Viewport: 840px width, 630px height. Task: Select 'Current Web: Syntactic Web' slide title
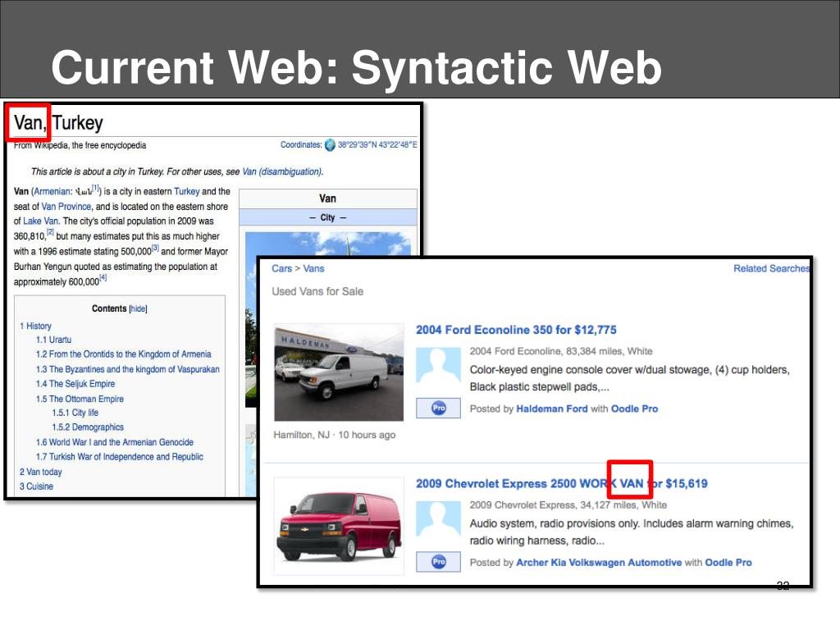[356, 67]
